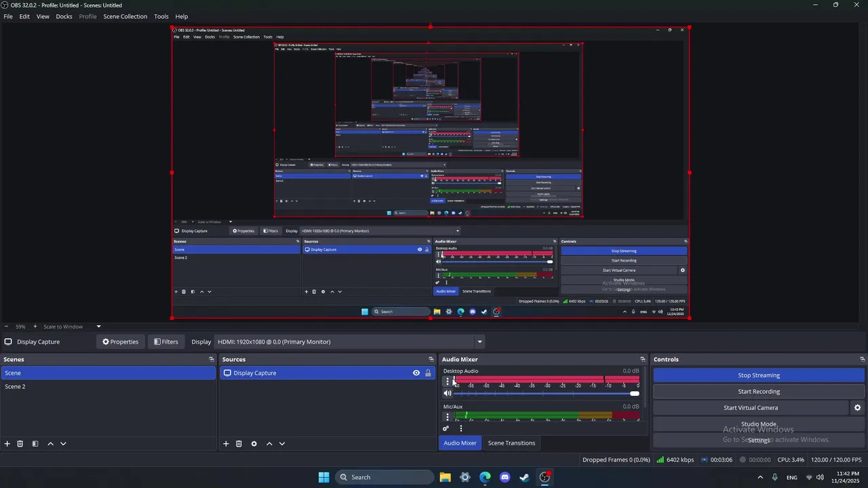The image size is (868, 488).
Task: Pop out the Controls dock
Action: click(863, 359)
